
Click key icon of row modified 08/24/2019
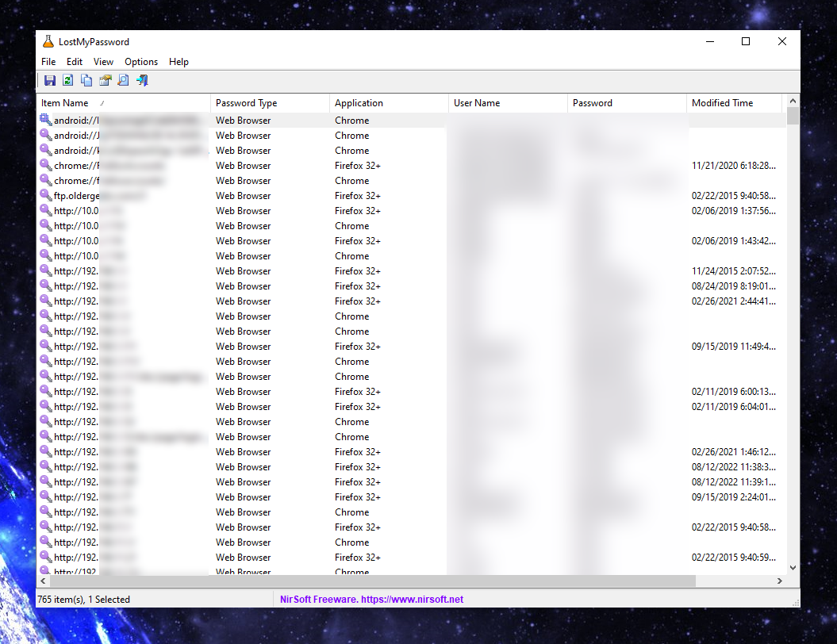[46, 286]
